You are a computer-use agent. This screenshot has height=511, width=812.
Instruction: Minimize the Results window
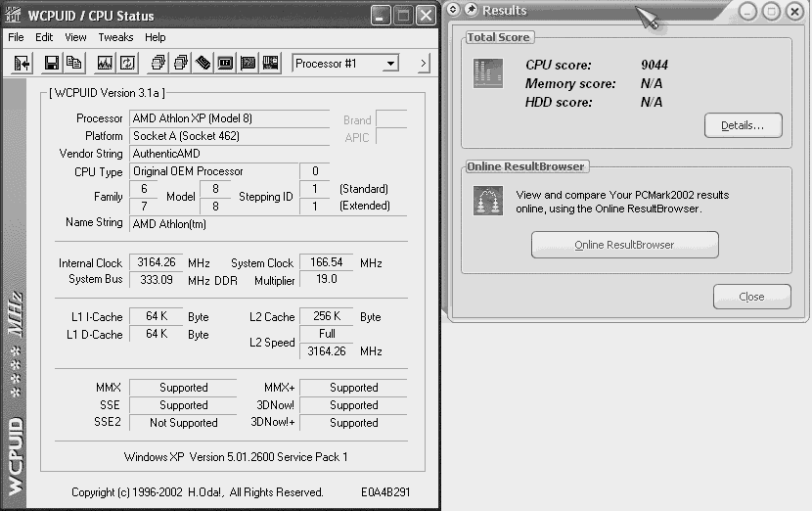[x=747, y=11]
